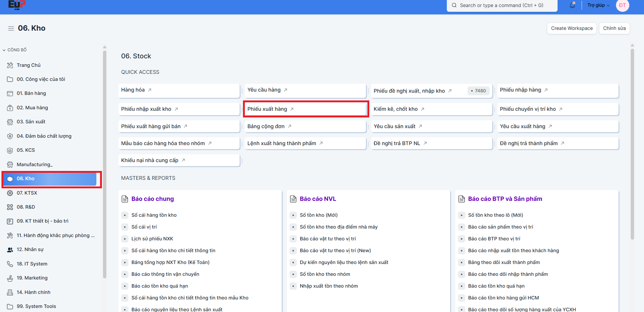Open the Trợ giúp dropdown
This screenshot has width=644, height=312.
(598, 6)
